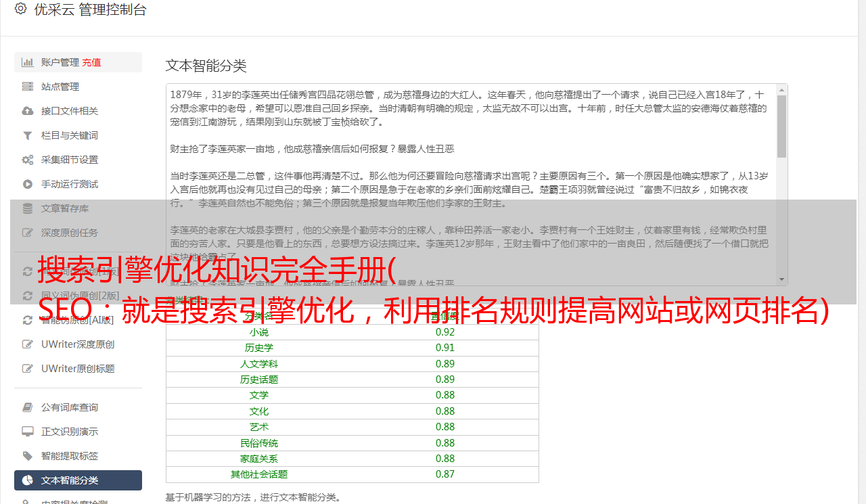Open 手动运行测试 page
Viewport: 866px width, 504px height.
(78, 184)
